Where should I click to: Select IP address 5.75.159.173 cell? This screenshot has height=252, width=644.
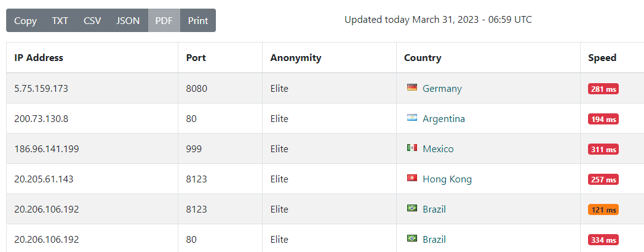tap(41, 88)
